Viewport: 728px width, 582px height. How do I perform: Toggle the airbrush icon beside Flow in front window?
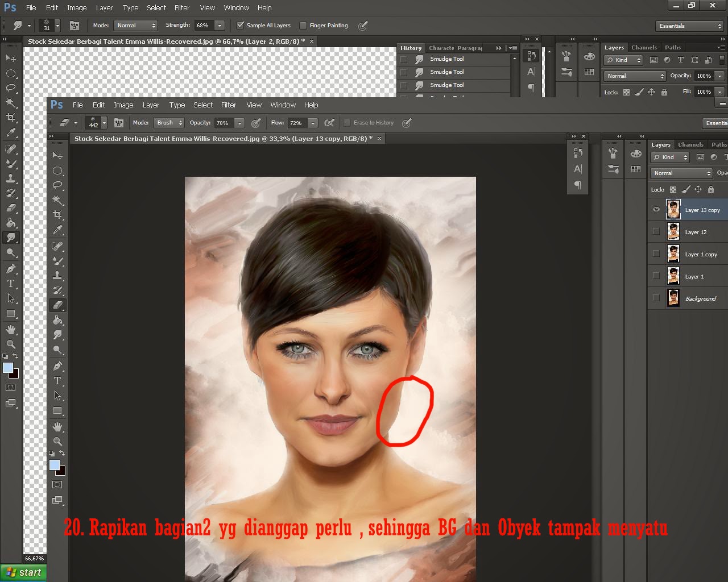(329, 123)
